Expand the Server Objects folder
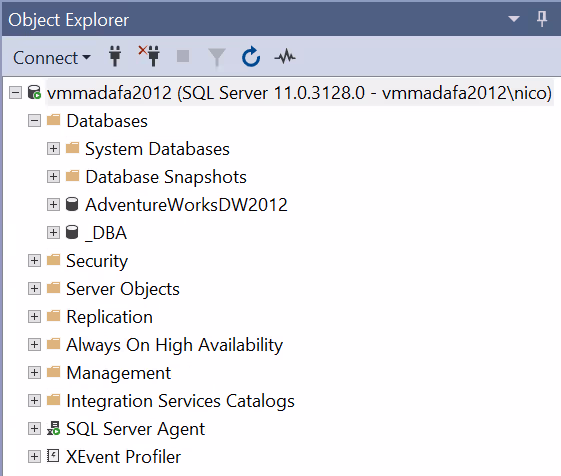Image resolution: width=561 pixels, height=476 pixels. 34,288
